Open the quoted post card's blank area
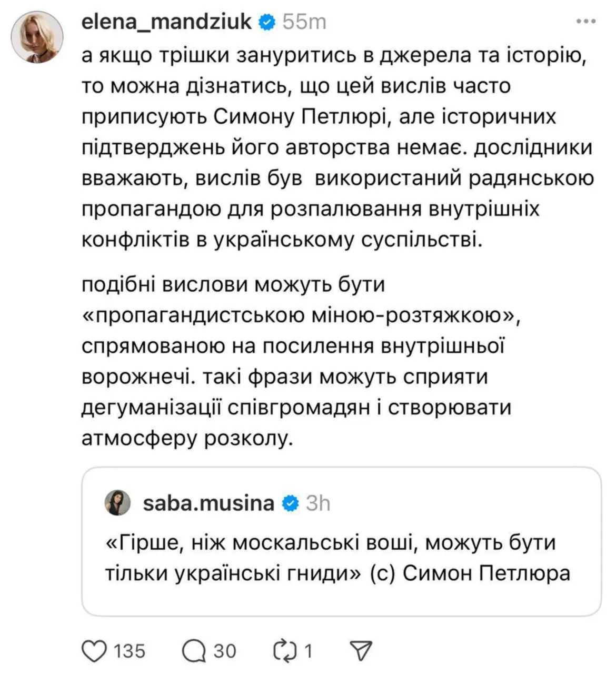This screenshot has height=674, width=616. click(x=474, y=600)
